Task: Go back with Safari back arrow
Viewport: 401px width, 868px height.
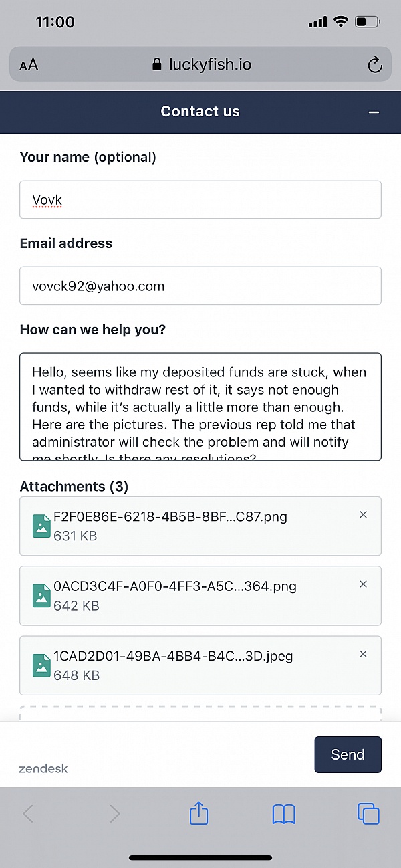Action: click(28, 813)
